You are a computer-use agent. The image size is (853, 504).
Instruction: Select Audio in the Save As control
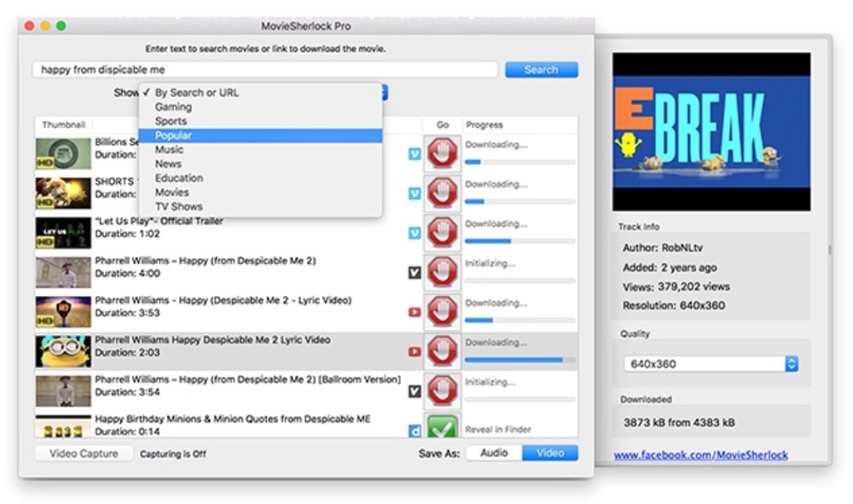pos(494,453)
